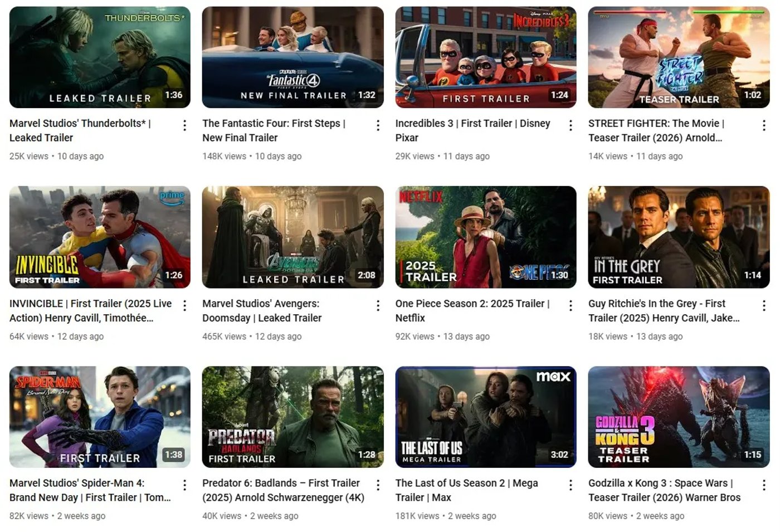The width and height of the screenshot is (780, 532).
Task: Open the kebab menu on Street Fighter teaser
Action: (x=764, y=125)
